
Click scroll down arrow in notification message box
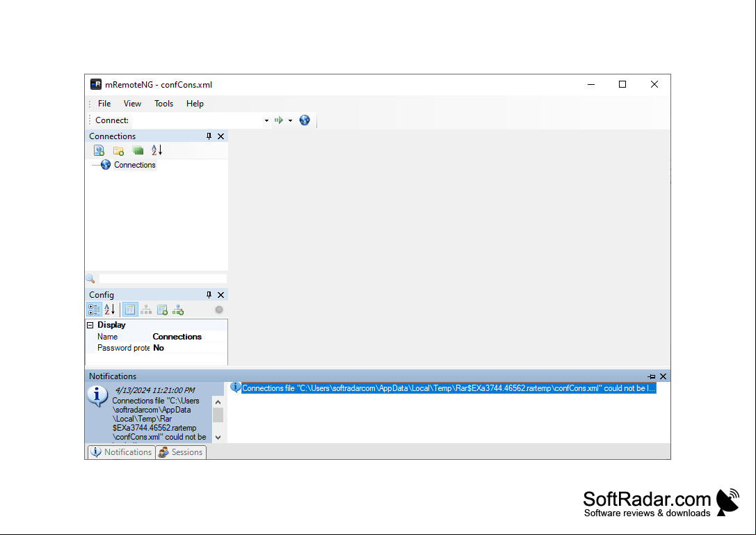tap(218, 438)
